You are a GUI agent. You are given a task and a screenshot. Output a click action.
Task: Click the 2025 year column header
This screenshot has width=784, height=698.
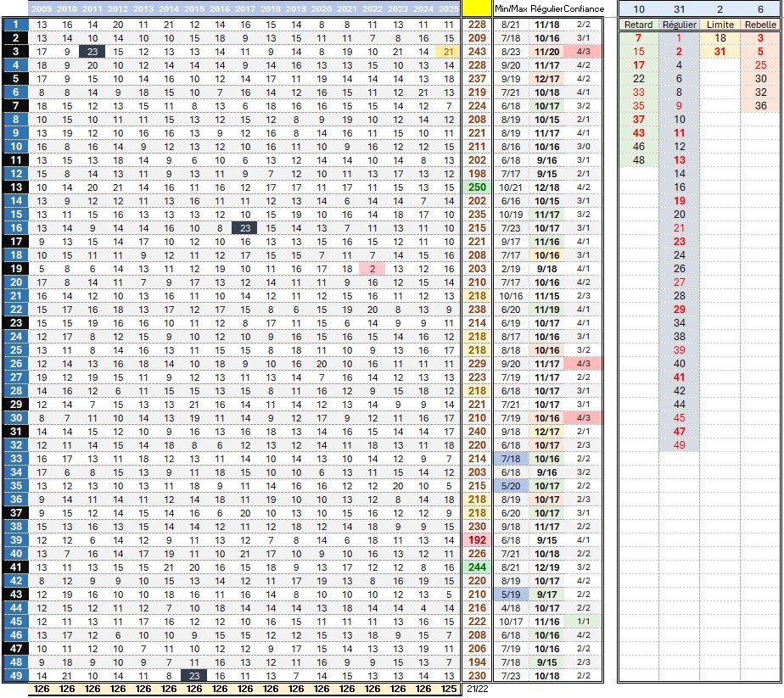click(x=449, y=8)
